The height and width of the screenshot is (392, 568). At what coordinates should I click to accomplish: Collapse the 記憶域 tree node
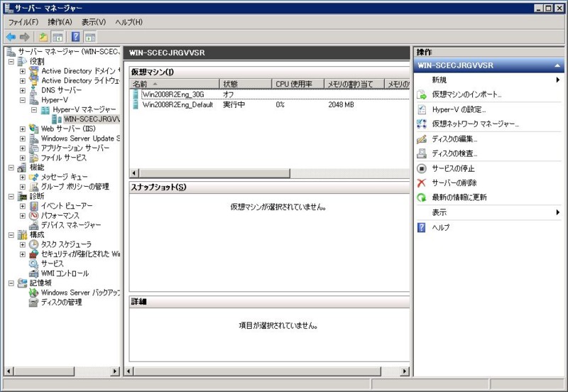pos(11,283)
